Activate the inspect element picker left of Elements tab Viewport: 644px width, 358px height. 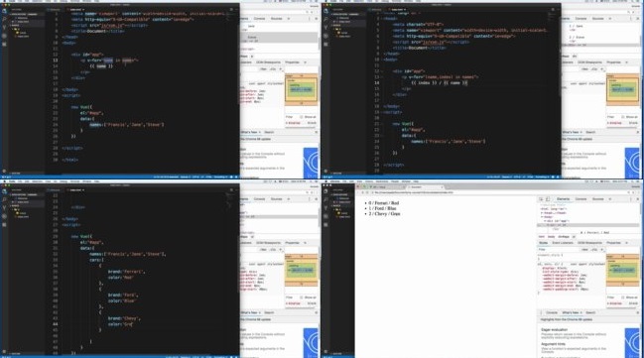pyautogui.click(x=541, y=199)
